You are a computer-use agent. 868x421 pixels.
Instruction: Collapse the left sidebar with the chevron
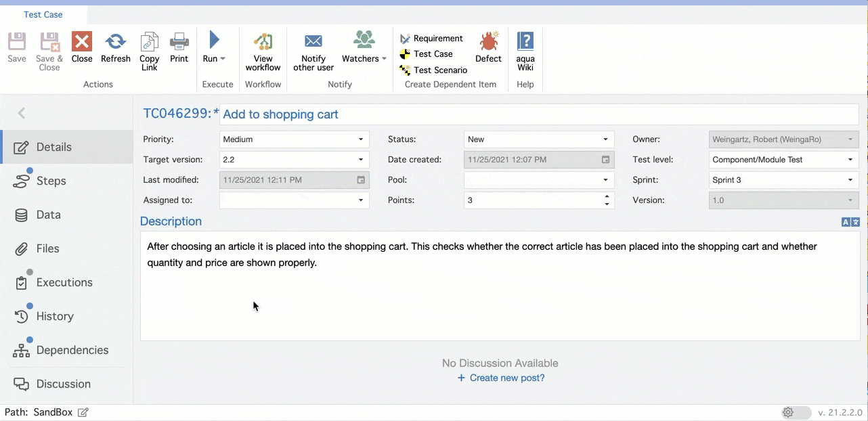pyautogui.click(x=22, y=113)
